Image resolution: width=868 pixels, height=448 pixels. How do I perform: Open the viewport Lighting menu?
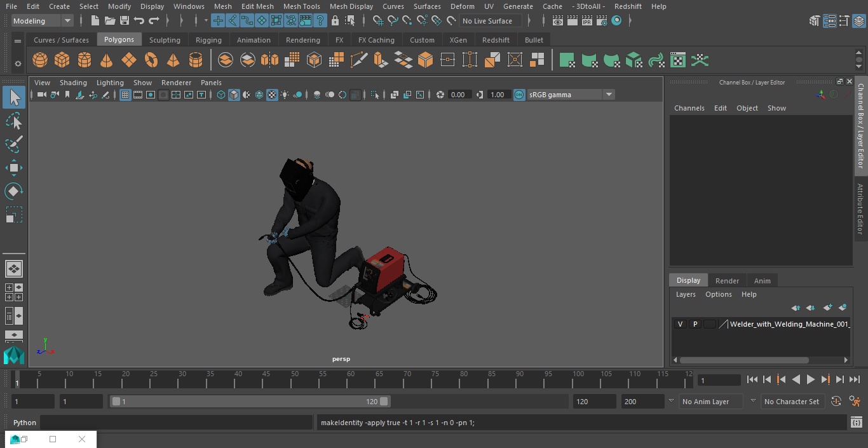pyautogui.click(x=110, y=83)
